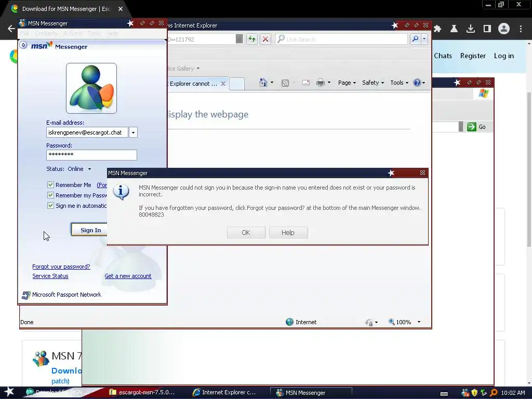
Task: Toggle the Remember my Password checkbox
Action: tap(50, 195)
